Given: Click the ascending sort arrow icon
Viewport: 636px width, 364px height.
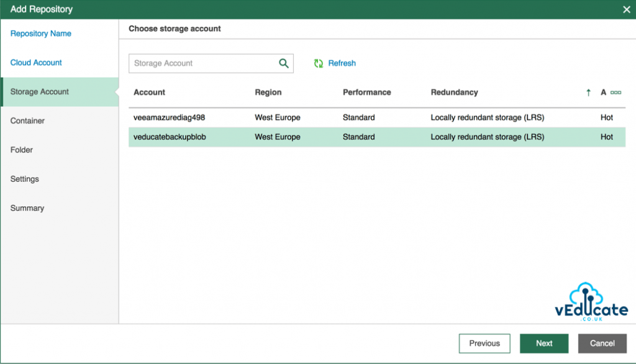Looking at the screenshot, I should pyautogui.click(x=588, y=92).
